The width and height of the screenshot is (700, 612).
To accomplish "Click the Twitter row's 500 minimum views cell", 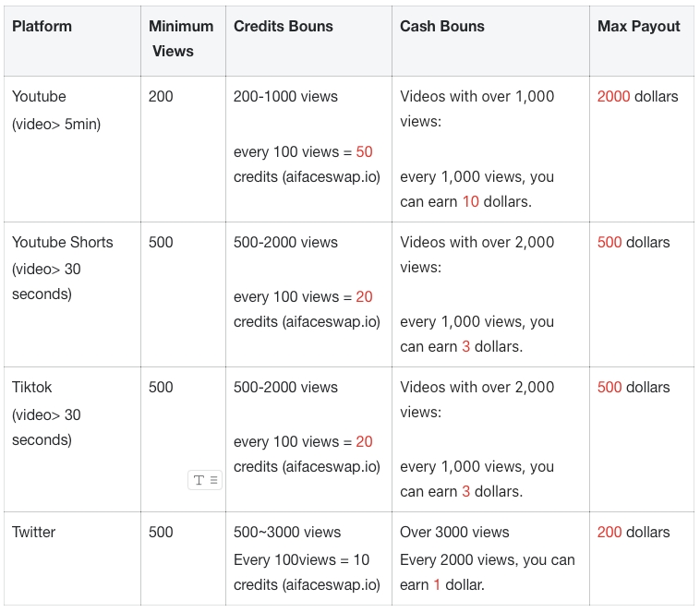I will click(x=183, y=558).
